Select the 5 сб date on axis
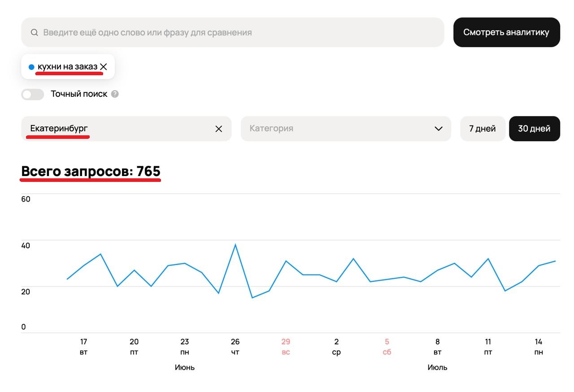This screenshot has width=574, height=392. click(387, 346)
